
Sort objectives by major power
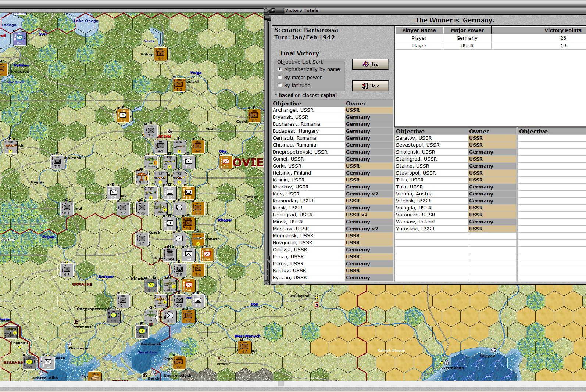coord(300,77)
